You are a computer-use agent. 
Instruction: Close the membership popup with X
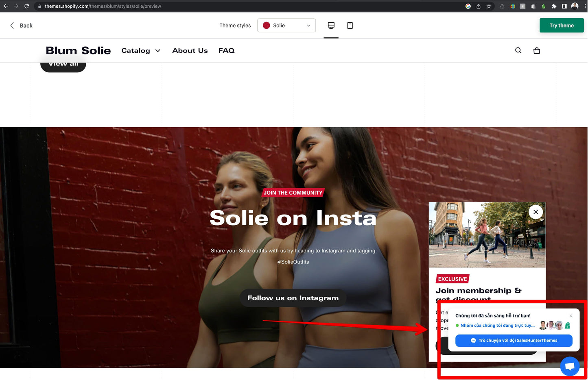pos(536,212)
